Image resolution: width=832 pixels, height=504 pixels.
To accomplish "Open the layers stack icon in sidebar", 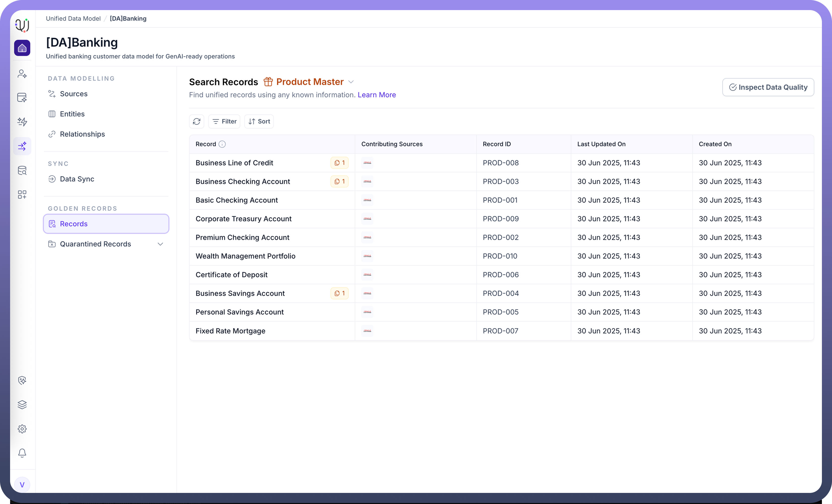I will tap(22, 404).
